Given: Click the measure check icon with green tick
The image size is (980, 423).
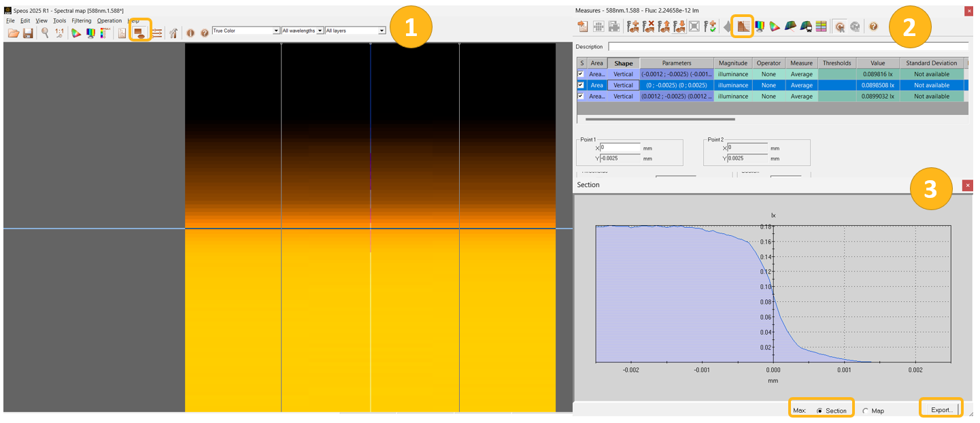Looking at the screenshot, I should 711,27.
